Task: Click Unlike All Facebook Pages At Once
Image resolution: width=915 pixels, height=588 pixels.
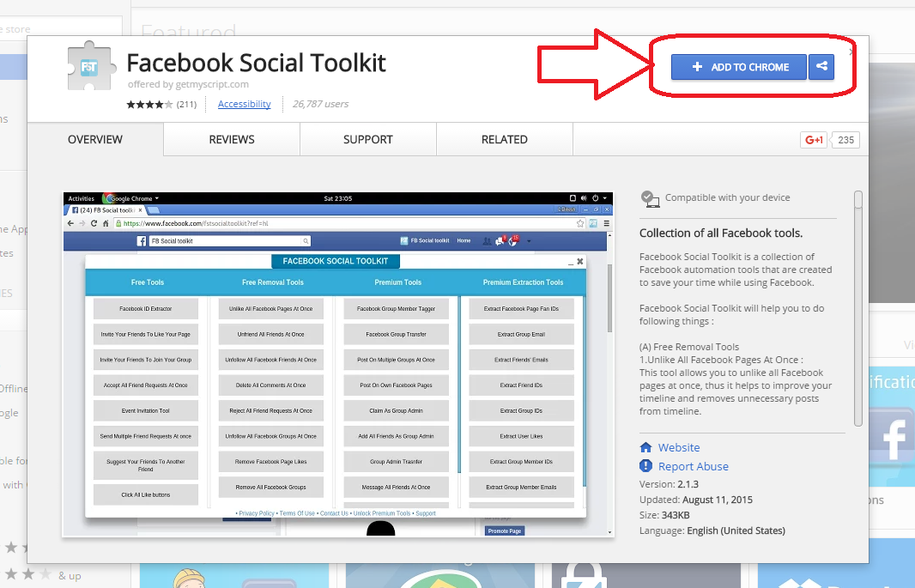Action: (270, 308)
